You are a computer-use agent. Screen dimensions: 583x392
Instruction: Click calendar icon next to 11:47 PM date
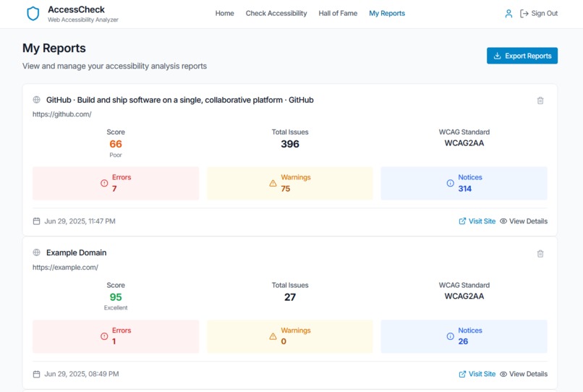pos(36,221)
